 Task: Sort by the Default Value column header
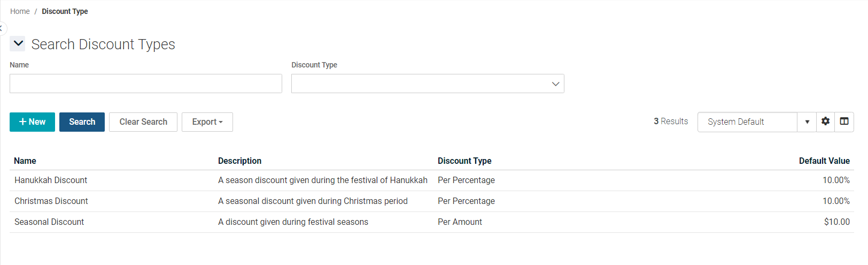point(824,161)
